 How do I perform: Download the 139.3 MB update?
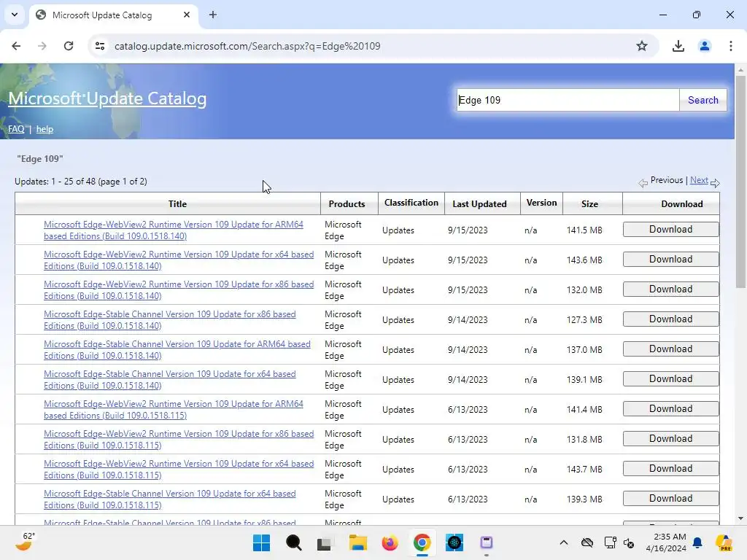pos(671,498)
